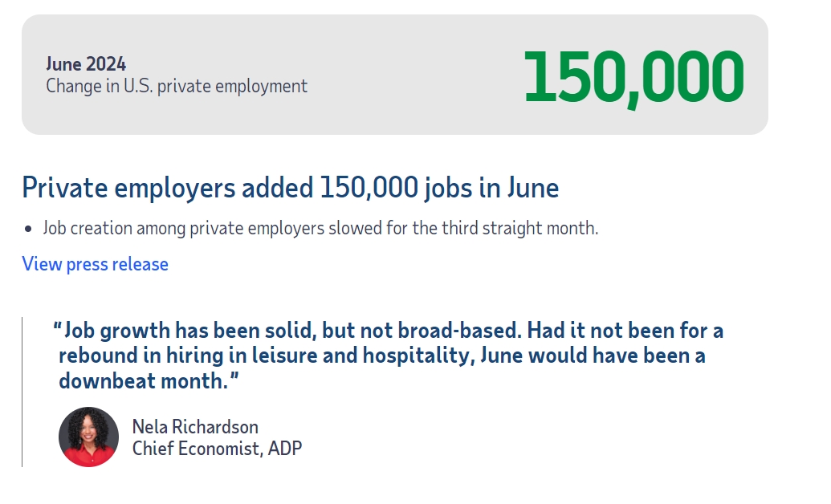Click the opening quotation mark of the quote
This screenshot has height=504, width=831.
[x=58, y=329]
